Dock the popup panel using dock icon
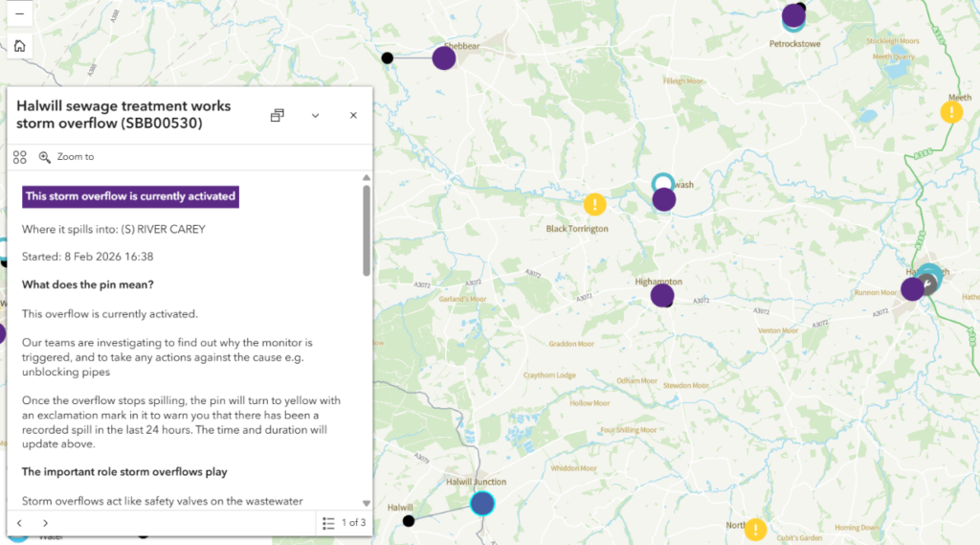Image resolution: width=980 pixels, height=545 pixels. 277,115
